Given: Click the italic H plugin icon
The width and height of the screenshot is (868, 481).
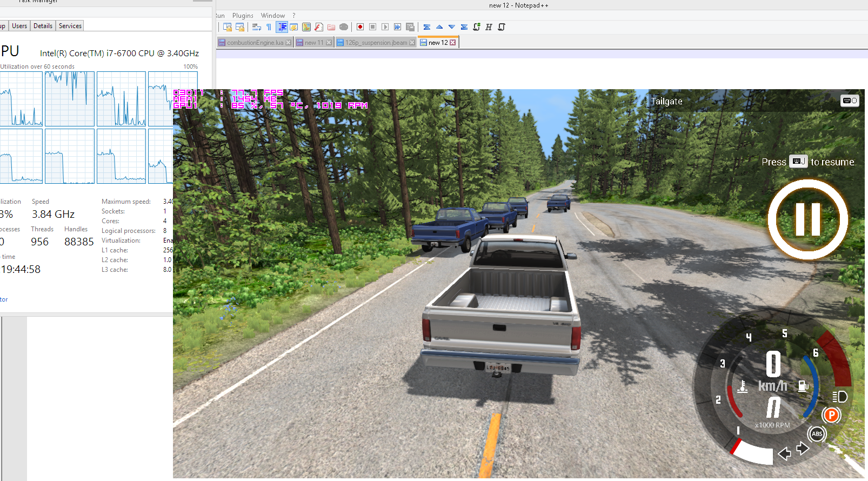Looking at the screenshot, I should [489, 27].
